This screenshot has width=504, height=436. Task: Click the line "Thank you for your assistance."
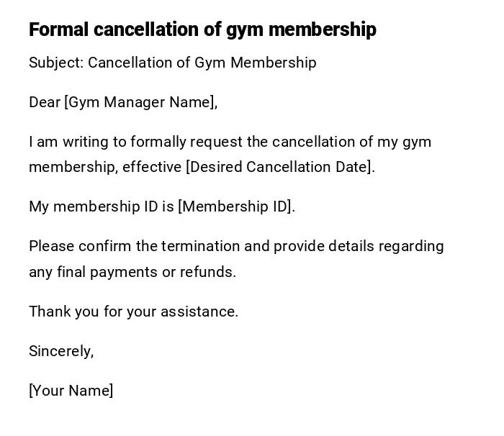click(133, 312)
